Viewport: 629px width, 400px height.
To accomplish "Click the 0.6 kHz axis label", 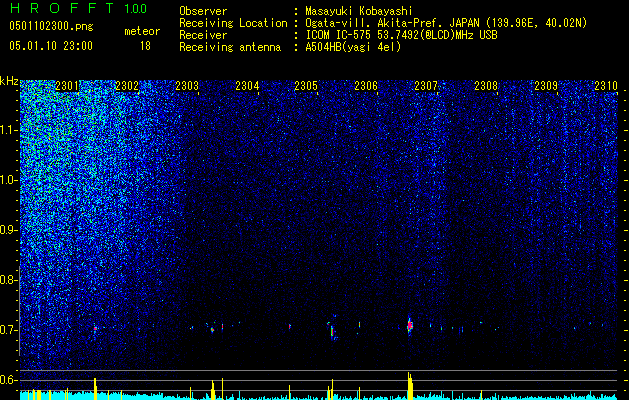I will [8, 380].
